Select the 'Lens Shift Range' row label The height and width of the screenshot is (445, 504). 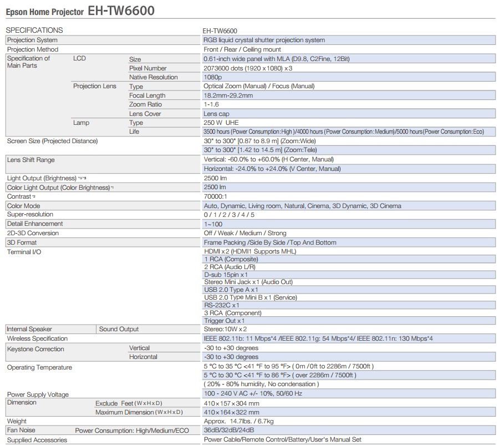tap(31, 160)
